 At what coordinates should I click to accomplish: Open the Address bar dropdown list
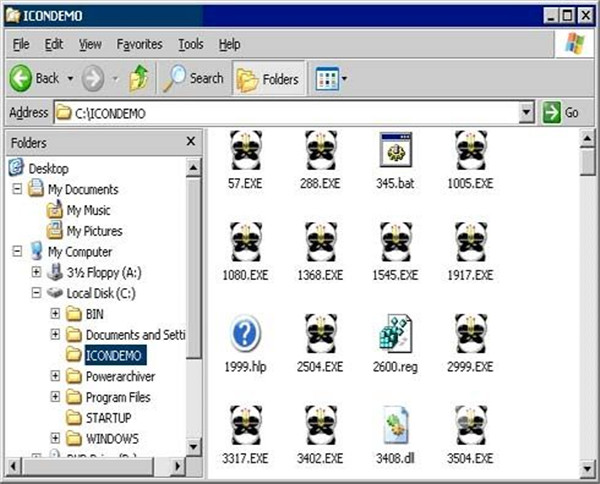point(528,113)
